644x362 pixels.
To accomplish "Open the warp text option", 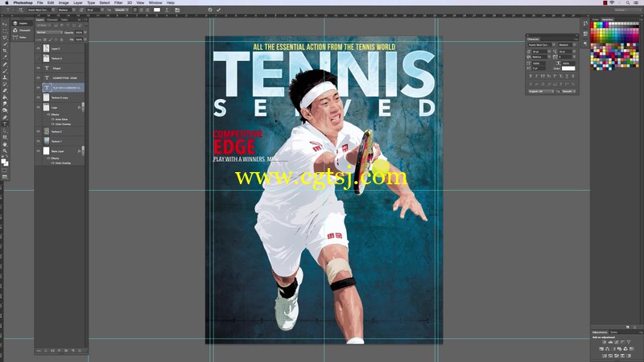I will coord(167,10).
